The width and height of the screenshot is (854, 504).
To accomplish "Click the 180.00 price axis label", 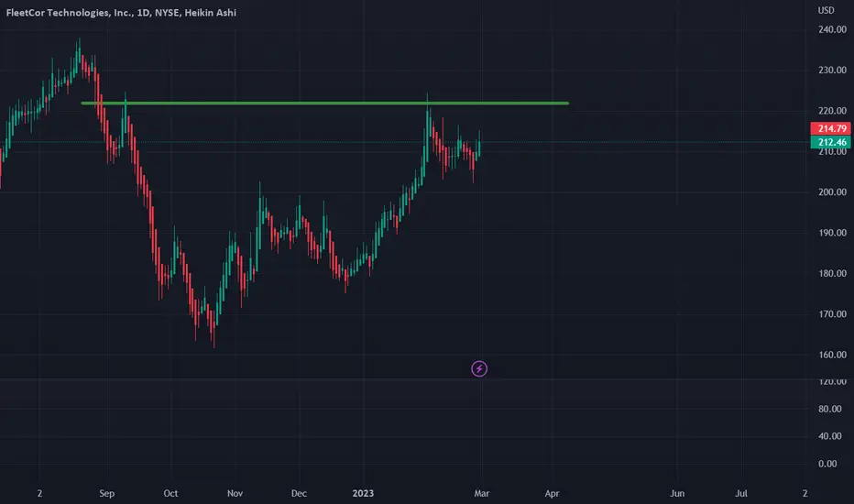I will click(x=832, y=273).
